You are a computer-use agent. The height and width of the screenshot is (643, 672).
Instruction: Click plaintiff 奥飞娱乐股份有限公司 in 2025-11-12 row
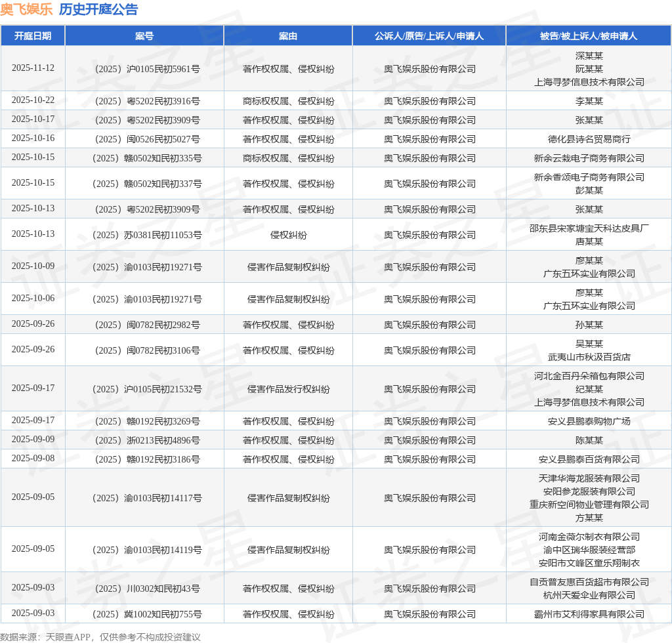pyautogui.click(x=429, y=69)
